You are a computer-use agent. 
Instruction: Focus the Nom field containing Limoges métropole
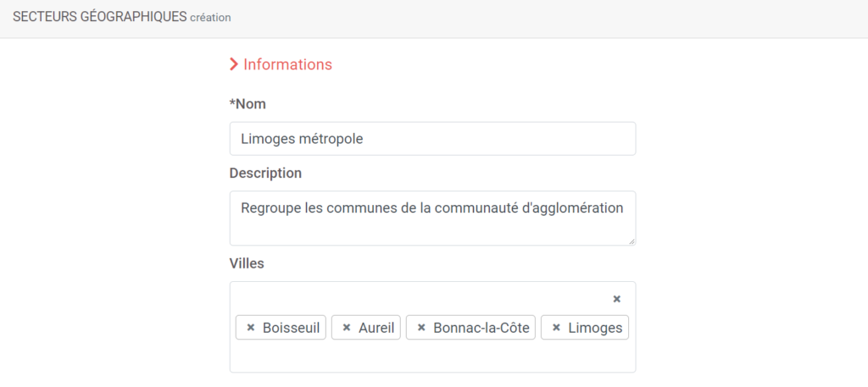(x=432, y=139)
